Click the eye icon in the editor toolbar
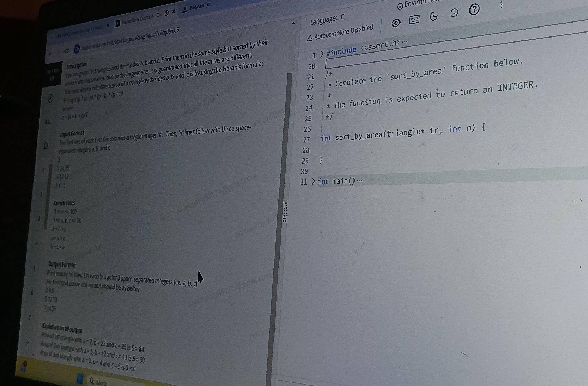 click(396, 23)
